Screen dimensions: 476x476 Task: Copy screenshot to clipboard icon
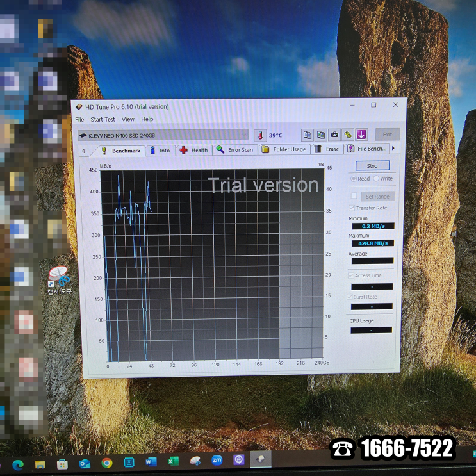pos(320,135)
